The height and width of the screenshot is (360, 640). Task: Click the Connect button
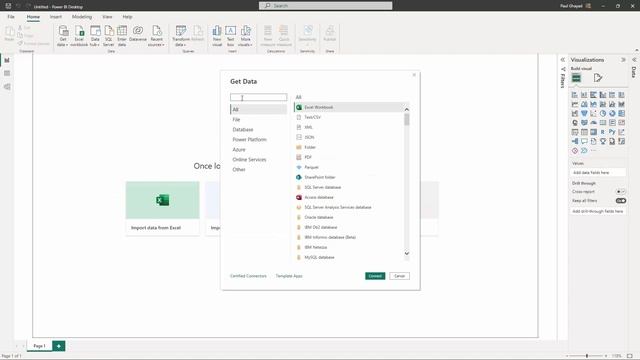[x=375, y=276]
